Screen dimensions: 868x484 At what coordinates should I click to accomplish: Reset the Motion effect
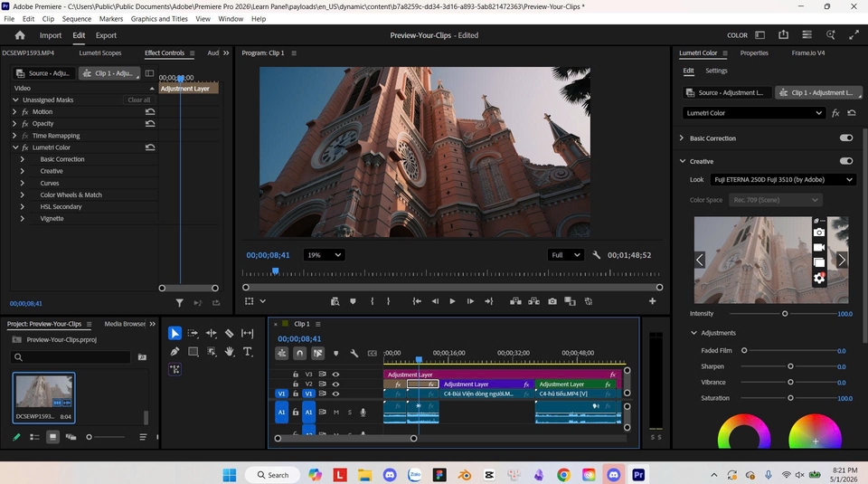pos(150,112)
